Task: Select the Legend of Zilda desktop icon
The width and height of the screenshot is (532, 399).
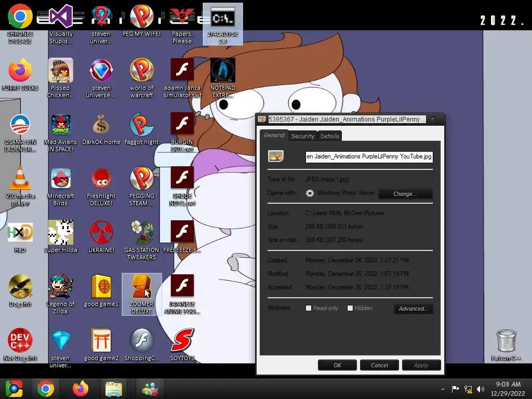Action: click(60, 294)
